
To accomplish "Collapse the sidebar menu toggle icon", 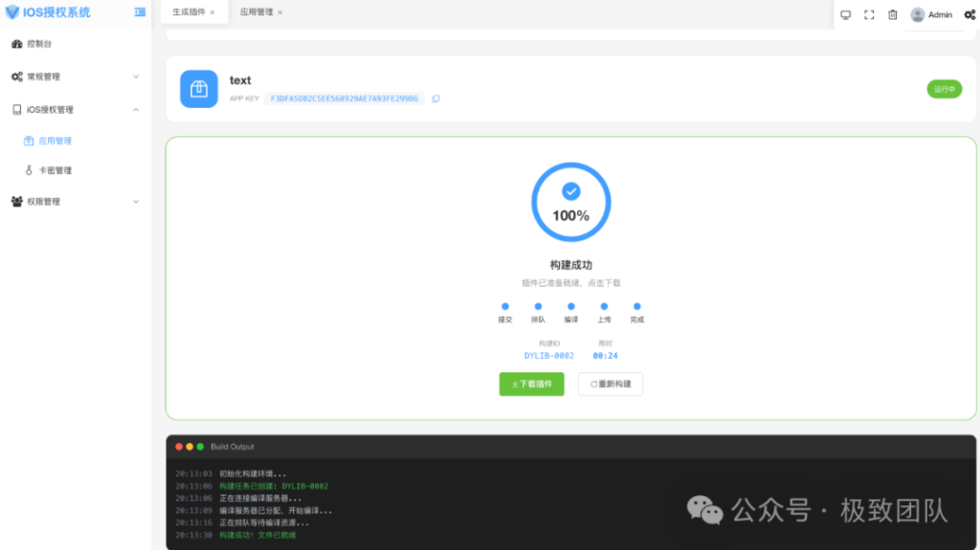I will coord(140,12).
